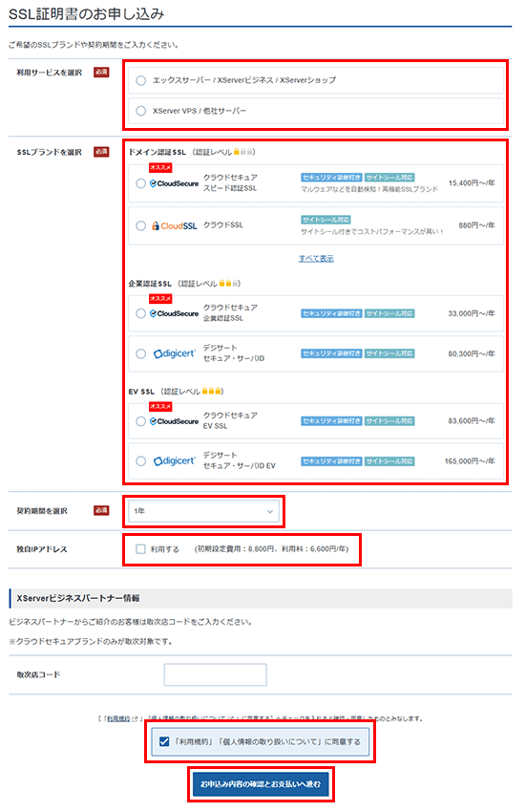525x812 pixels.
Task: Click the CloudSSL padlock logo
Action: click(x=175, y=225)
